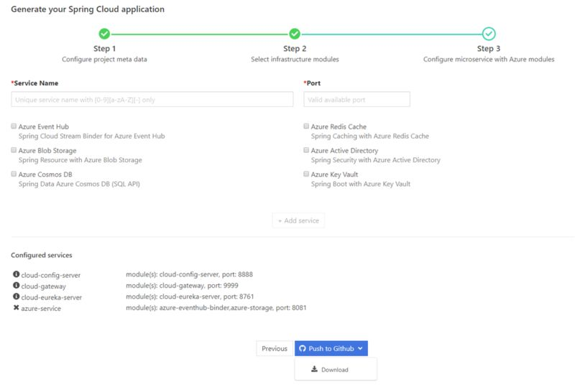Remove azure-service using the X icon

(x=16, y=307)
